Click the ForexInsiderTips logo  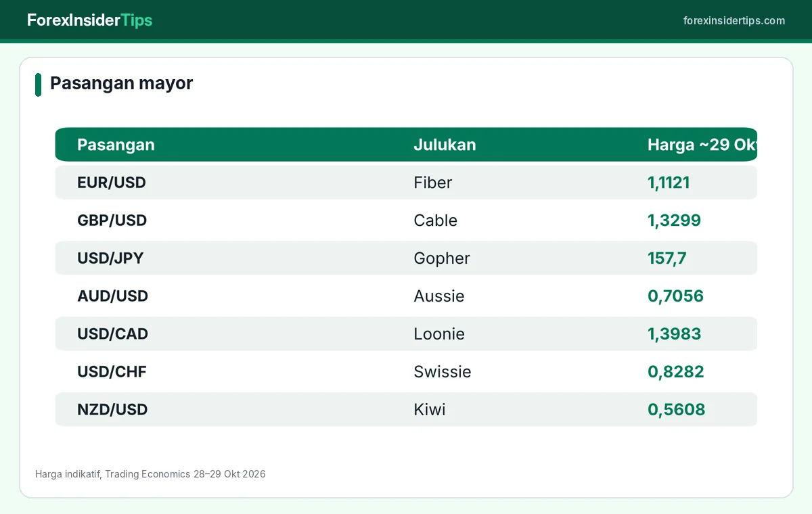coord(89,20)
